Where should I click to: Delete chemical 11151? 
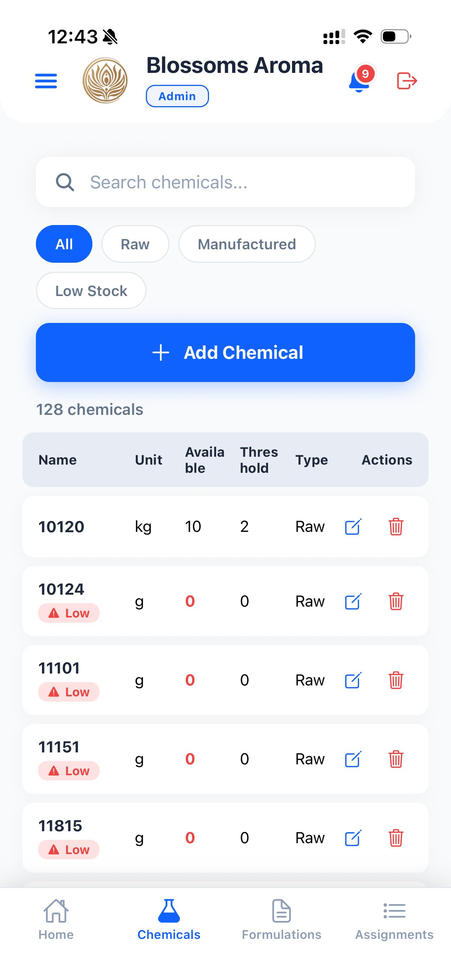point(396,759)
